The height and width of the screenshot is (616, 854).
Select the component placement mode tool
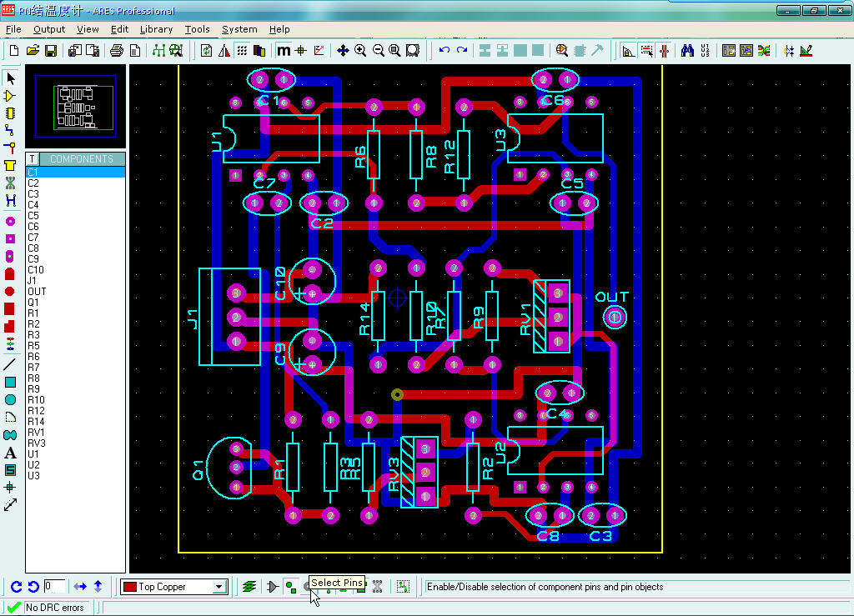10,97
